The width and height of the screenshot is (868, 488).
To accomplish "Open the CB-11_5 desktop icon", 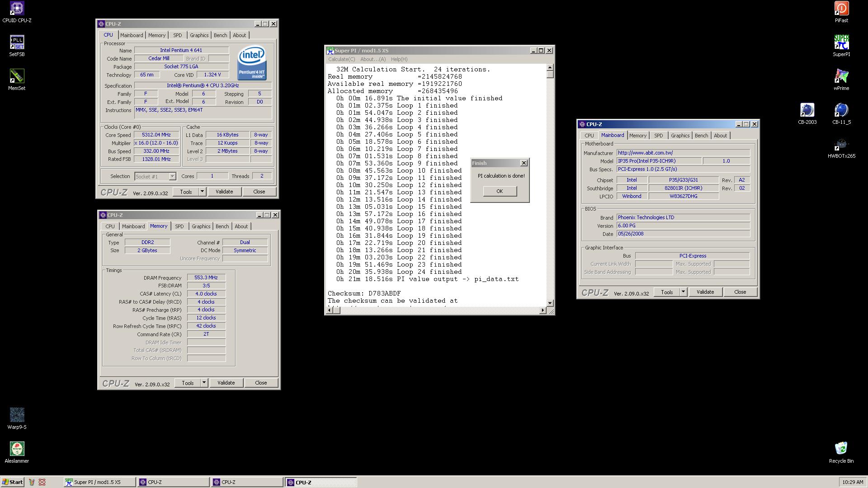I will pos(841,114).
